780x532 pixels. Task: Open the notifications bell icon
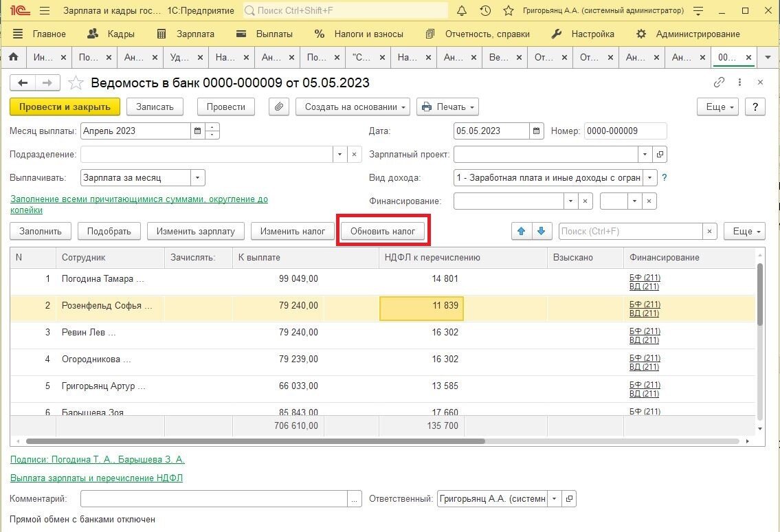coord(462,10)
